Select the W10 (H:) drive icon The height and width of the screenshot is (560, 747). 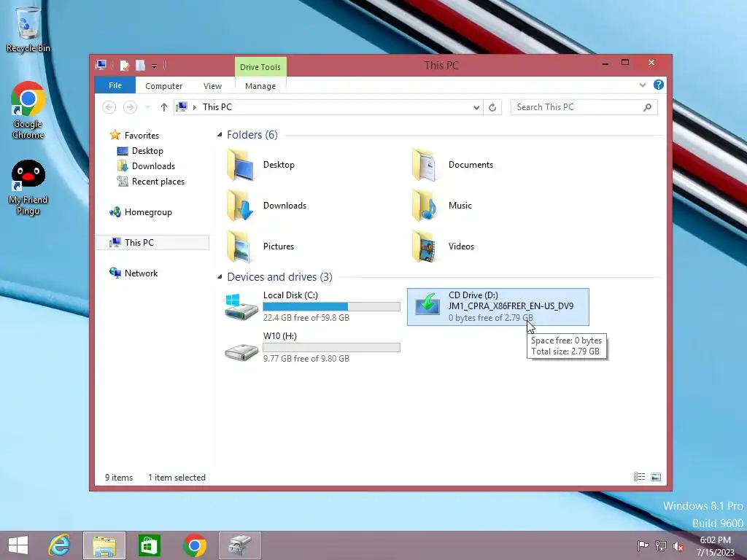pos(241,351)
